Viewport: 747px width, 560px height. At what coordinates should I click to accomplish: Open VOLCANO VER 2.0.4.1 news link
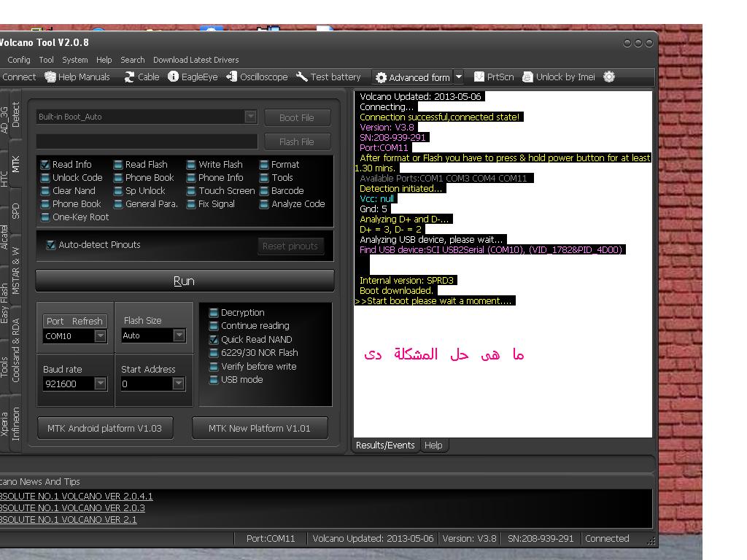(76, 496)
